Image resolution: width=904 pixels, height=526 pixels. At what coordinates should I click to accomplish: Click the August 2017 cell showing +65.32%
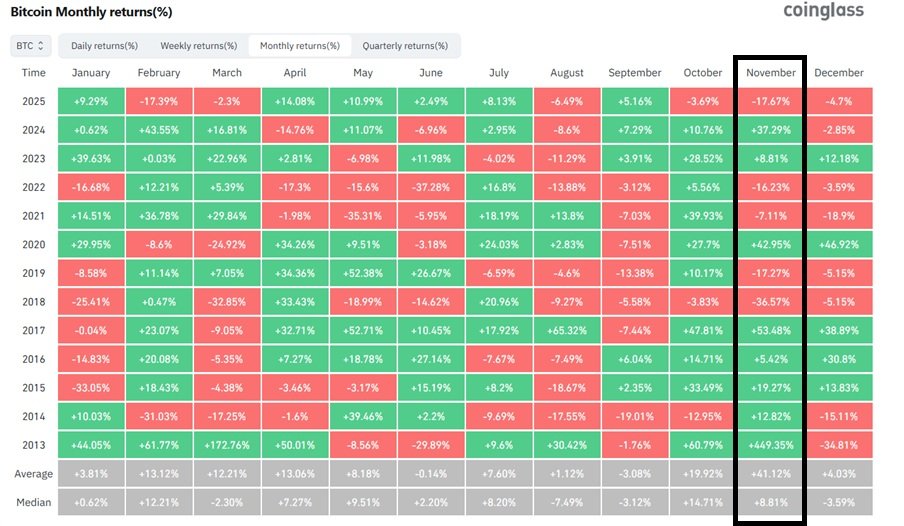coord(567,330)
